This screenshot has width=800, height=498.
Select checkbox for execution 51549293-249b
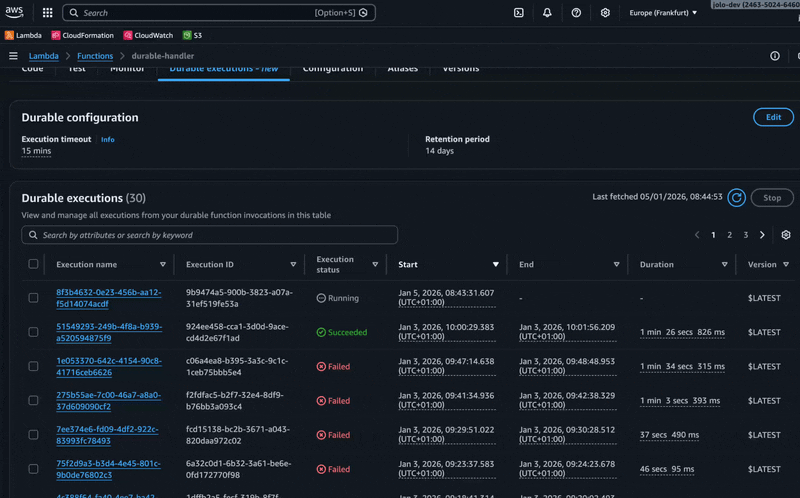pyautogui.click(x=34, y=332)
